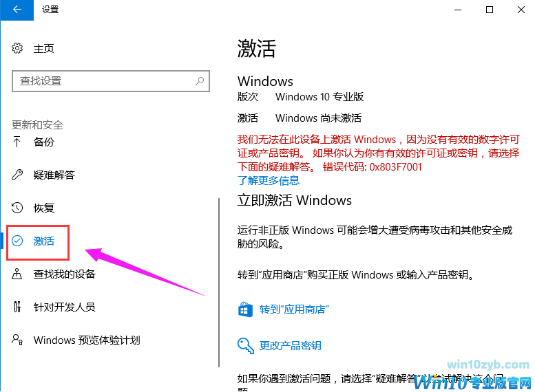535x392 pixels.
Task: Click the Find my device person icon
Action: [x=17, y=274]
